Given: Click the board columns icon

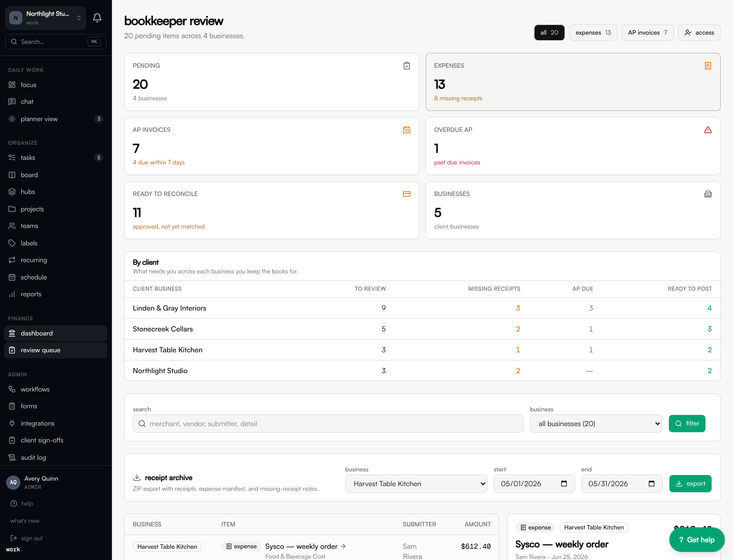Looking at the screenshot, I should [x=12, y=175].
